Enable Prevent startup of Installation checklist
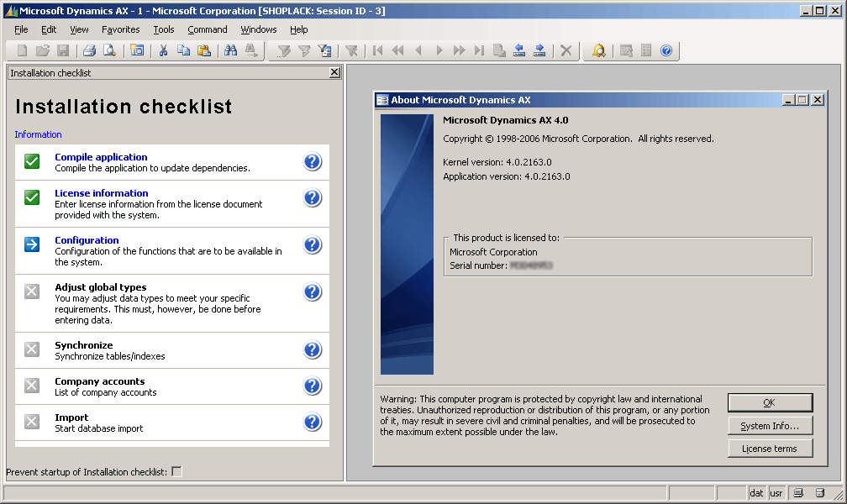847x504 pixels. coord(176,471)
